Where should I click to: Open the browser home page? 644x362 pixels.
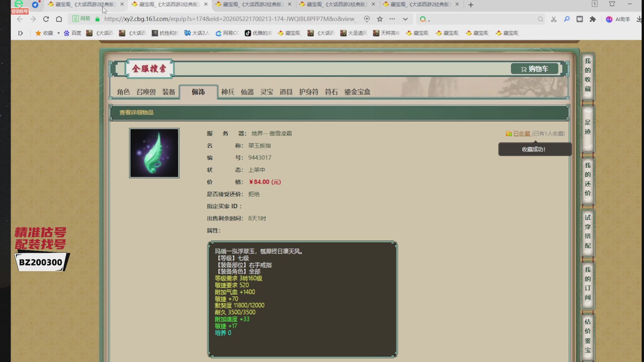59,19
